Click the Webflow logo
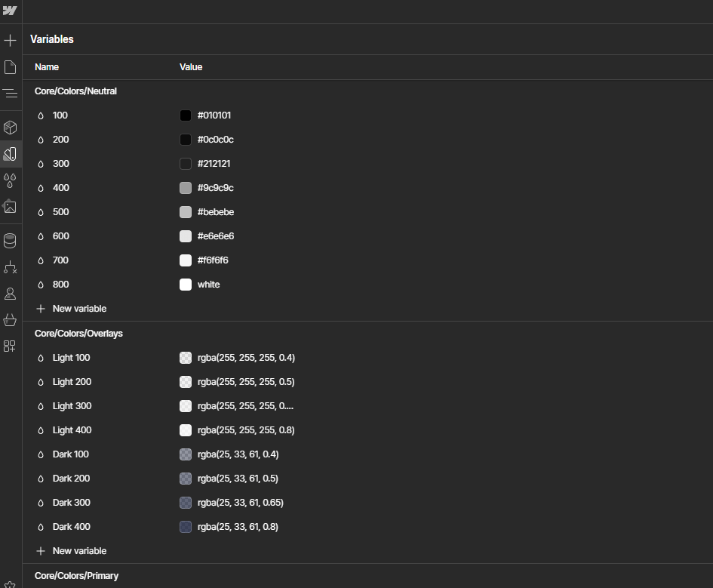 [11, 11]
